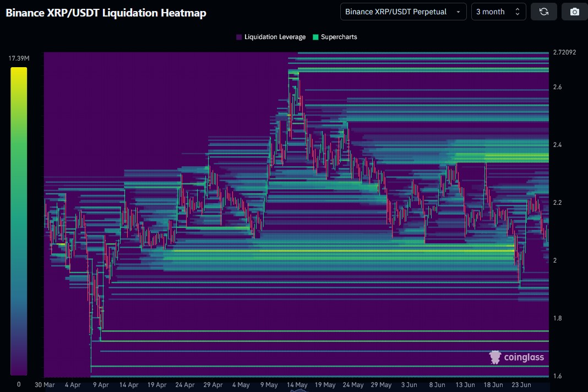Image resolution: width=588 pixels, height=392 pixels.
Task: Click the 24 Apr date axis label
Action: tap(185, 385)
